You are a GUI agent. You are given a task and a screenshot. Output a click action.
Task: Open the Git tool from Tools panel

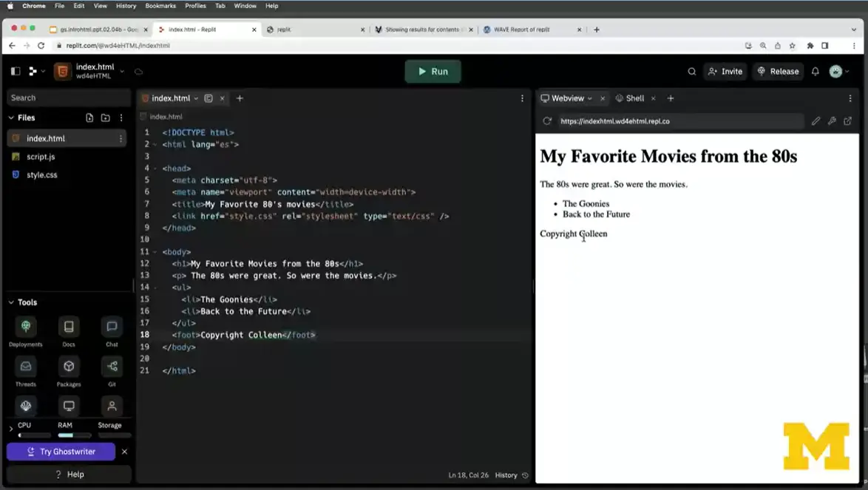[x=112, y=366]
